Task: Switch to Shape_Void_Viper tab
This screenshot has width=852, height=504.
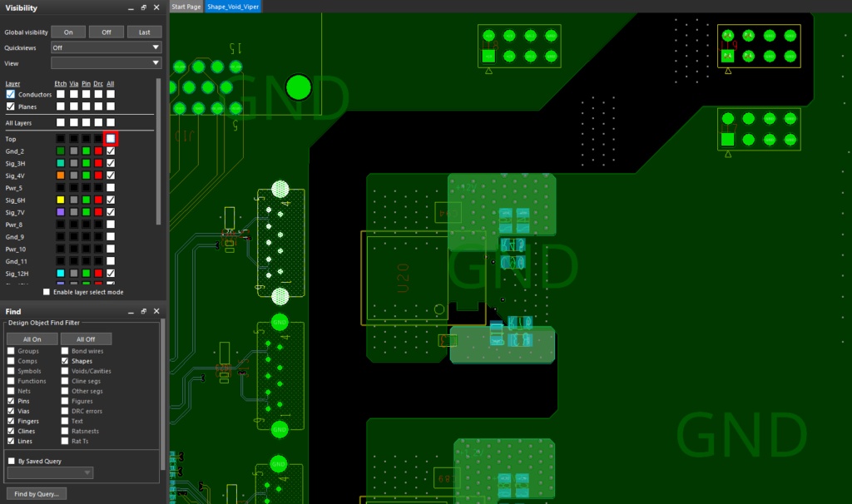Action: point(233,7)
